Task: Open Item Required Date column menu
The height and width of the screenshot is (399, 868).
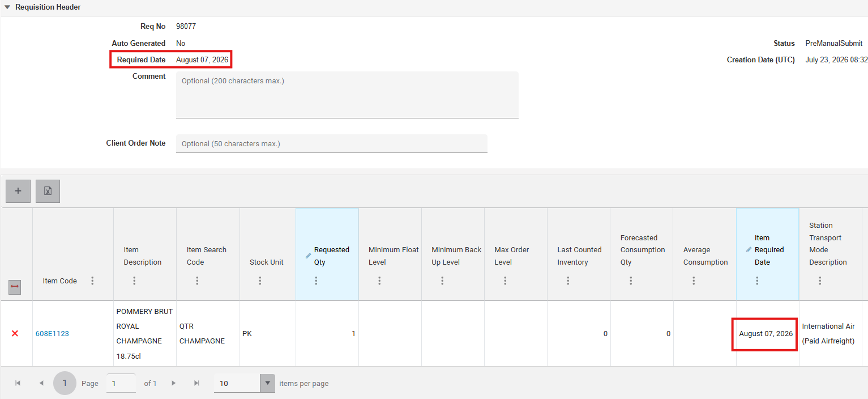Action: 757,281
